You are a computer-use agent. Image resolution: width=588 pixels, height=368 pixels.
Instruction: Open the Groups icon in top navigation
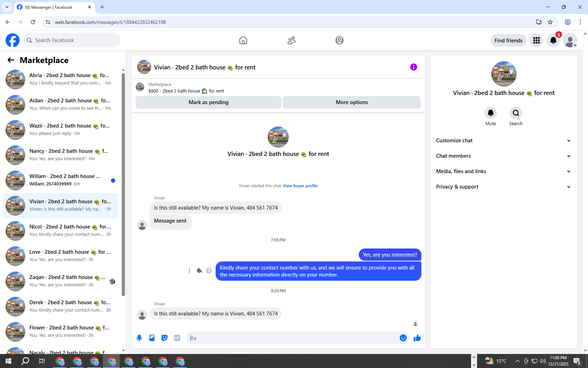(x=339, y=40)
